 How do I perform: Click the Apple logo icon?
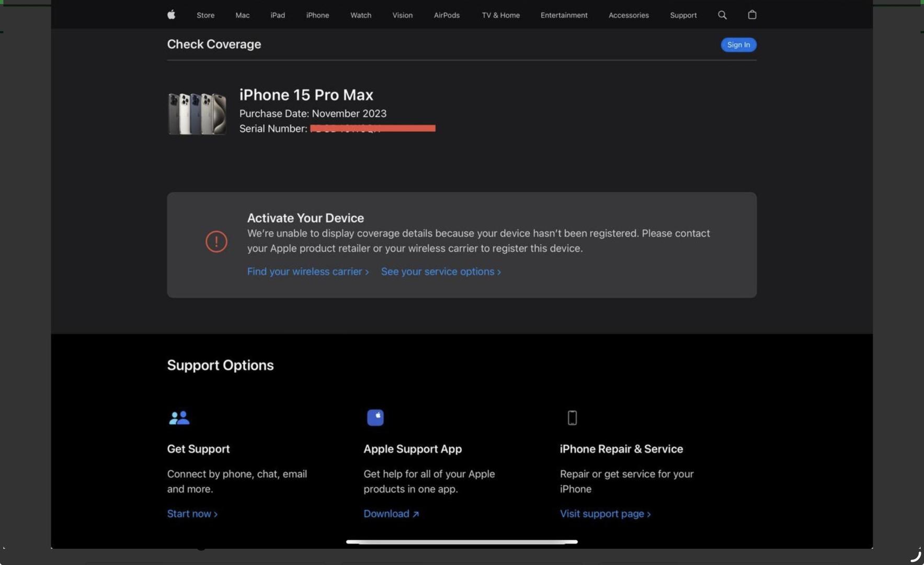pyautogui.click(x=171, y=15)
